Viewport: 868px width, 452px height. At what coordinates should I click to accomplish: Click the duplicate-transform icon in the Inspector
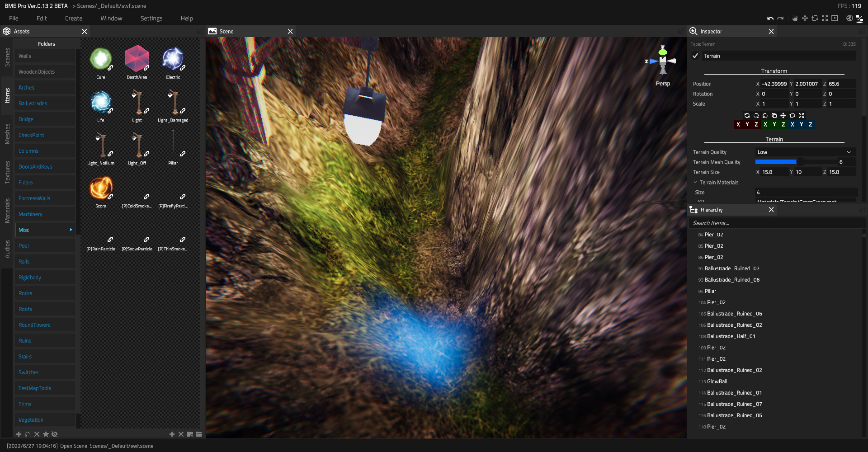tap(774, 116)
